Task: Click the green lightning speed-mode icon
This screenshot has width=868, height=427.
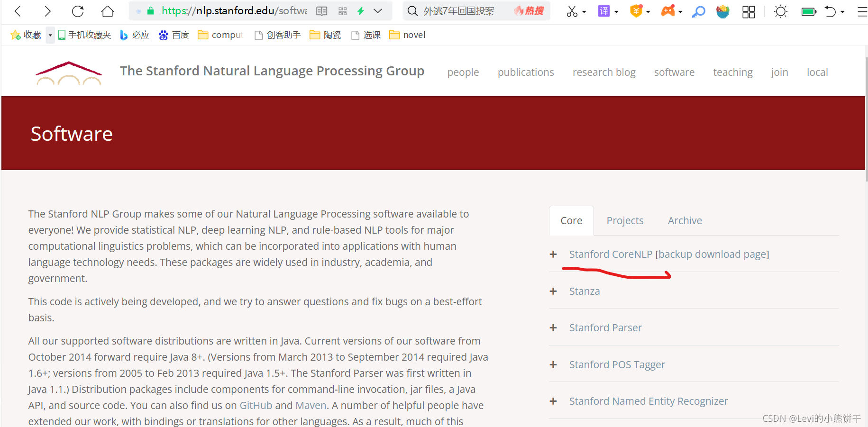Action: tap(361, 11)
